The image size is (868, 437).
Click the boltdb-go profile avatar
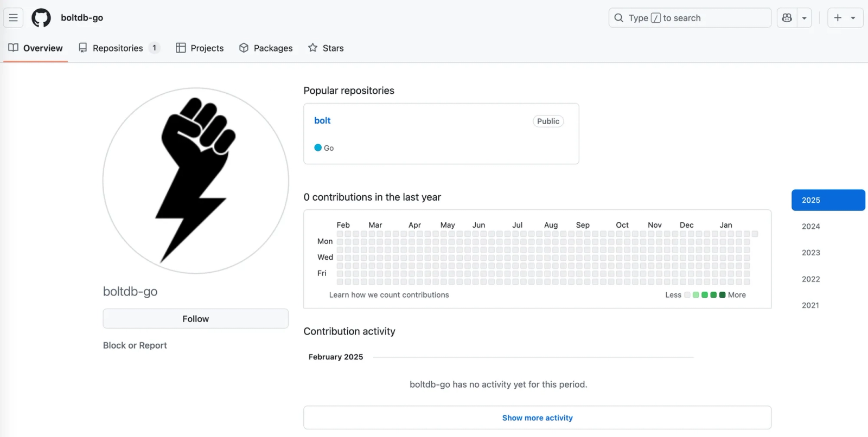[195, 181]
